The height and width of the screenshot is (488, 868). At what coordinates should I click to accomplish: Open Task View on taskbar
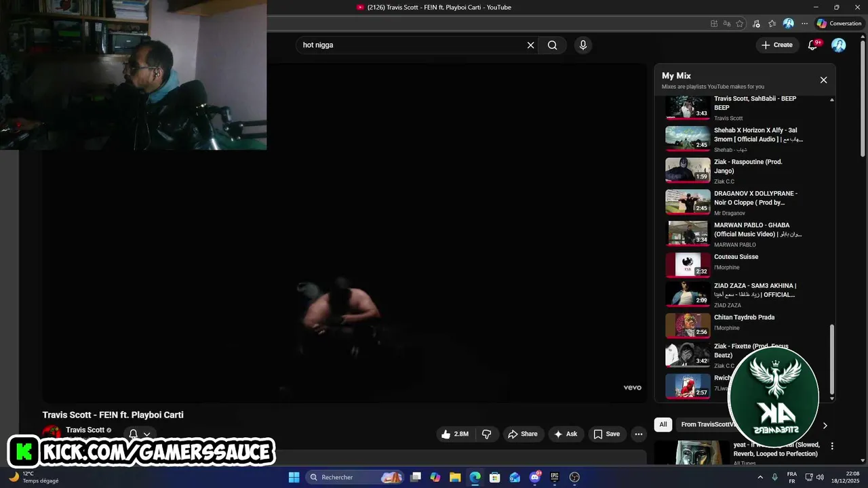(416, 477)
